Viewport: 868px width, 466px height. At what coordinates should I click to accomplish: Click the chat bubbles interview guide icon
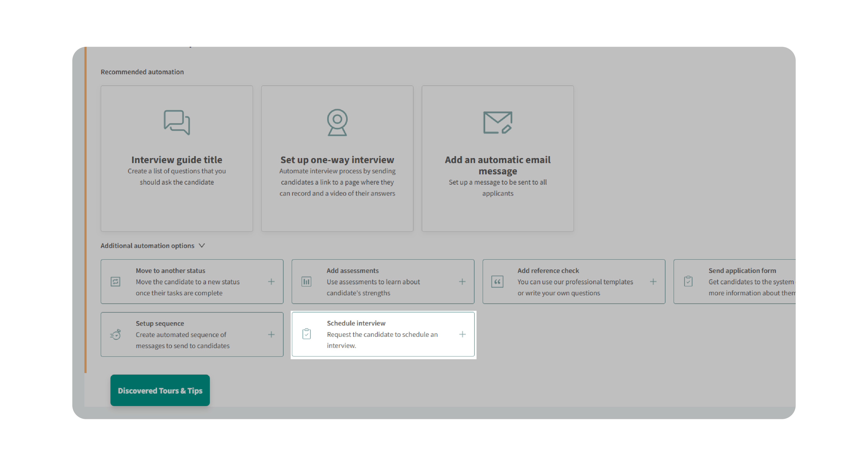click(x=177, y=122)
